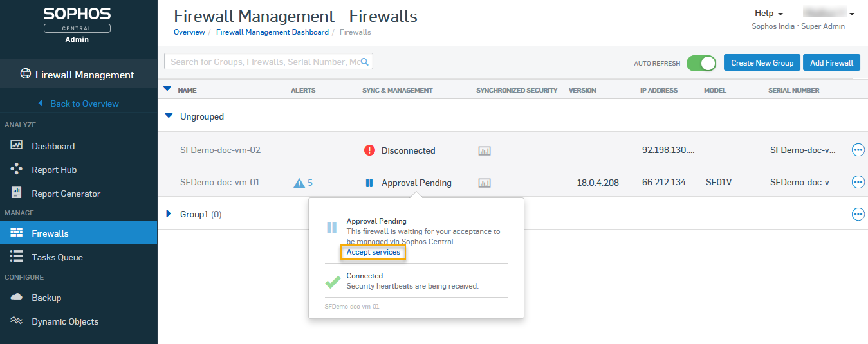
Task: Click the Approval Pending pause icon in the row
Action: tap(369, 183)
